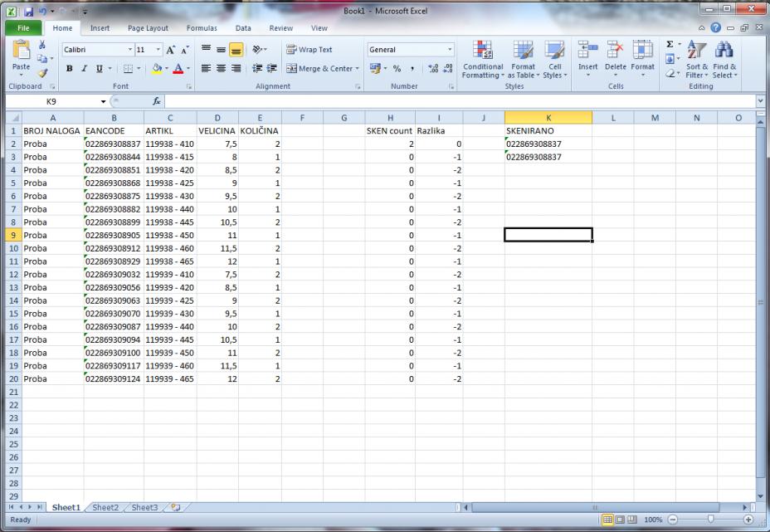The image size is (770, 532).
Task: Apply the Center text alignment icon
Action: [221, 68]
